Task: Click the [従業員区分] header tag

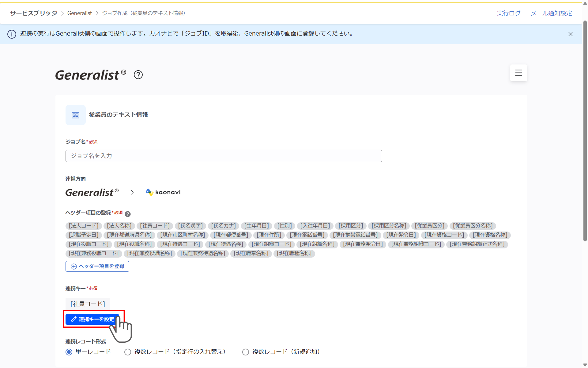Action: 430,226
